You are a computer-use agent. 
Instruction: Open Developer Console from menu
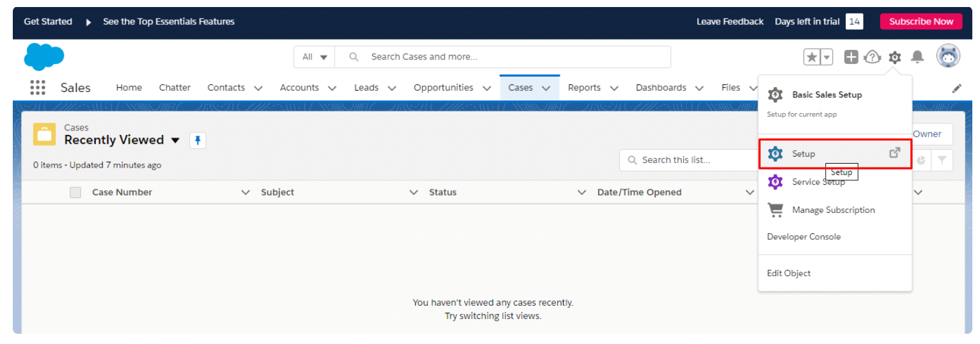835,237
